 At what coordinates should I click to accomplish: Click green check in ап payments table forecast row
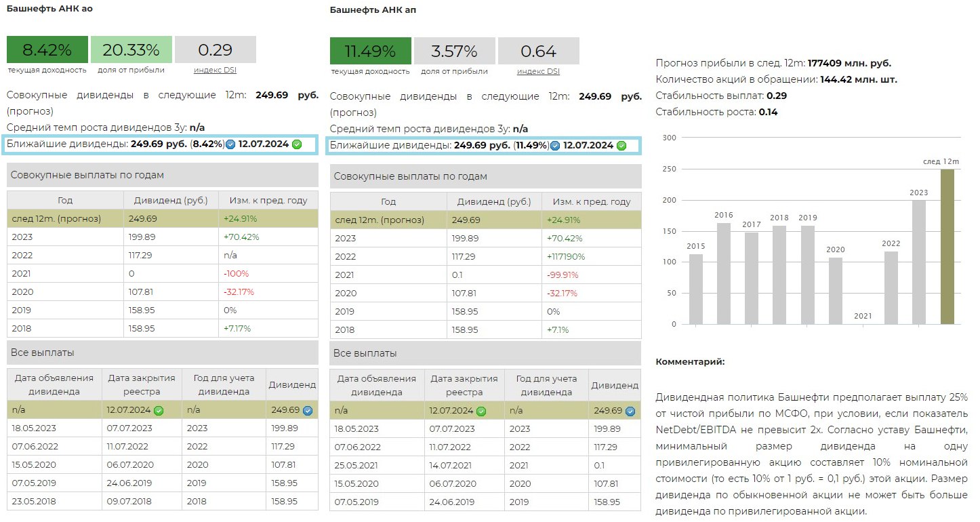tap(481, 411)
